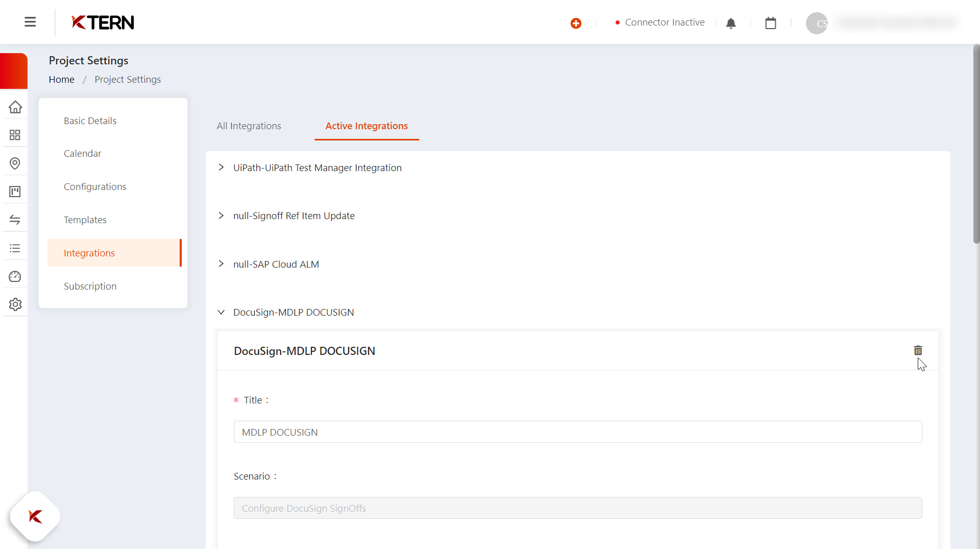Viewport: 980px width, 549px height.
Task: Collapse DocuSign-MDLP DOCUSIGN section
Action: tap(221, 312)
